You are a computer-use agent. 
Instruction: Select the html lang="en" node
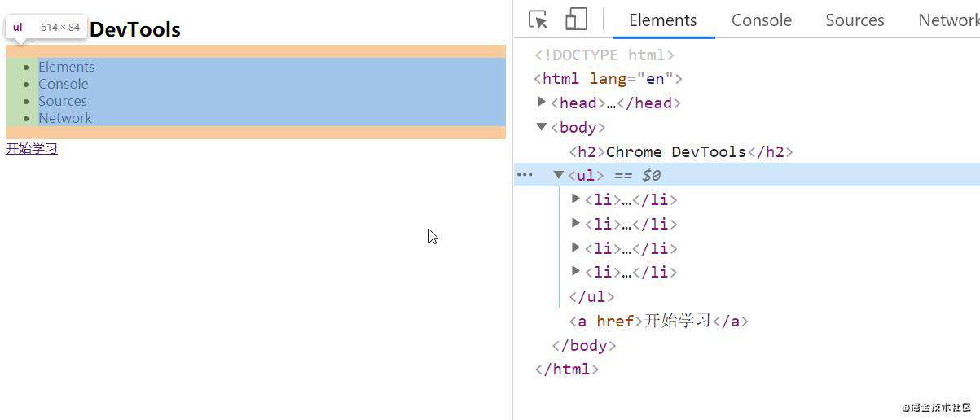point(608,79)
